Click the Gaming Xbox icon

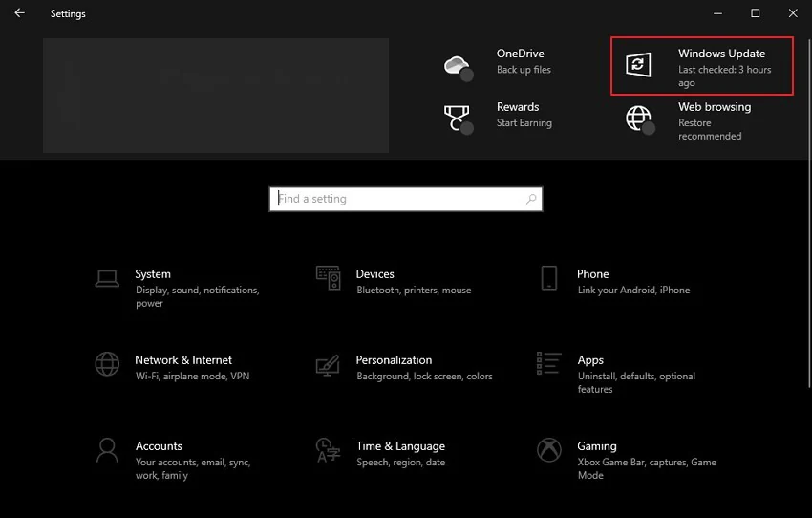(x=548, y=450)
